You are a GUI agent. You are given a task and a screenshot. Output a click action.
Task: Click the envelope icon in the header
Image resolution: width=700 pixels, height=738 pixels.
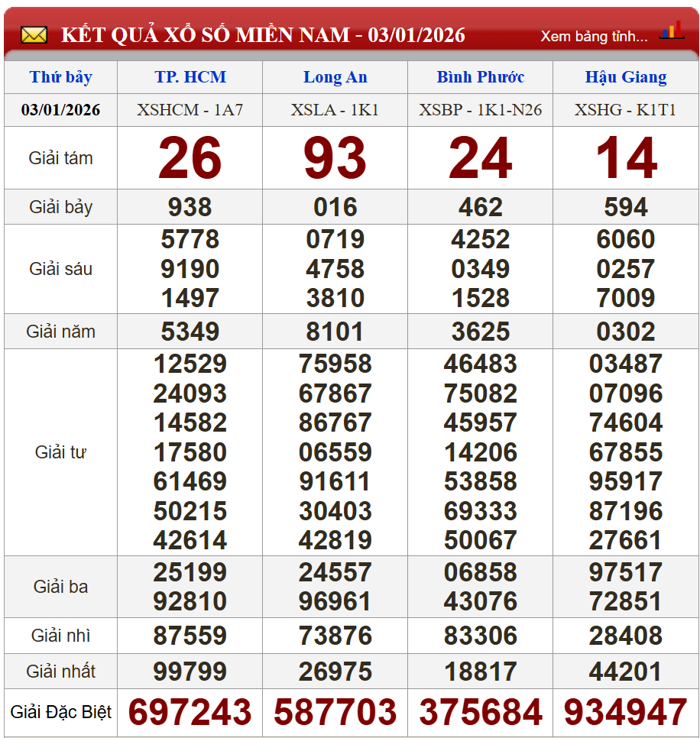point(34,35)
